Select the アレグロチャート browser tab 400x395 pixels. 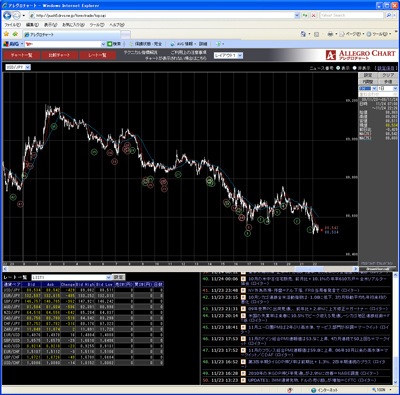pyautogui.click(x=71, y=34)
